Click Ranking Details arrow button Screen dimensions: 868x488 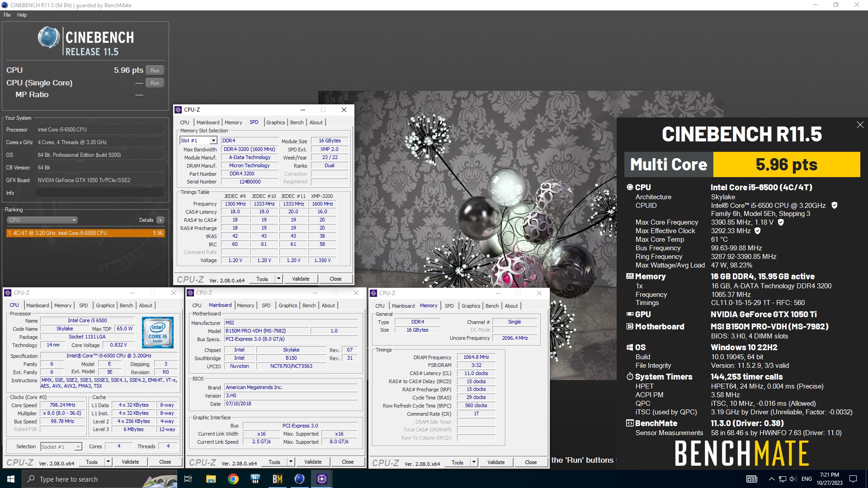[160, 220]
